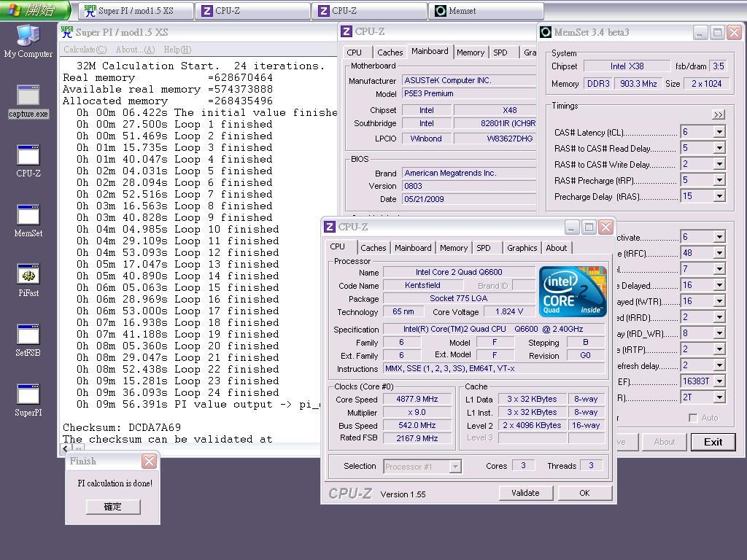This screenshot has height=560, width=747.
Task: Open tRFC value 48 dropdown
Action: (x=719, y=253)
